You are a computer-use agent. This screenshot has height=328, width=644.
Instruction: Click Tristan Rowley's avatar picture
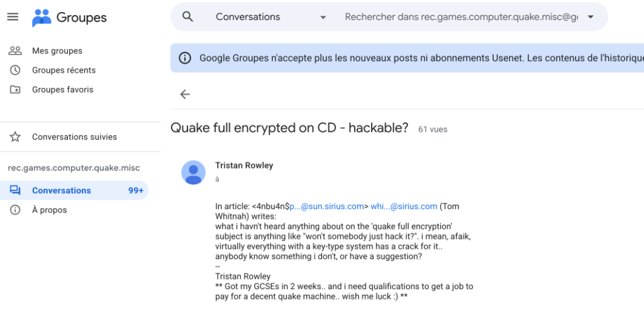click(194, 172)
